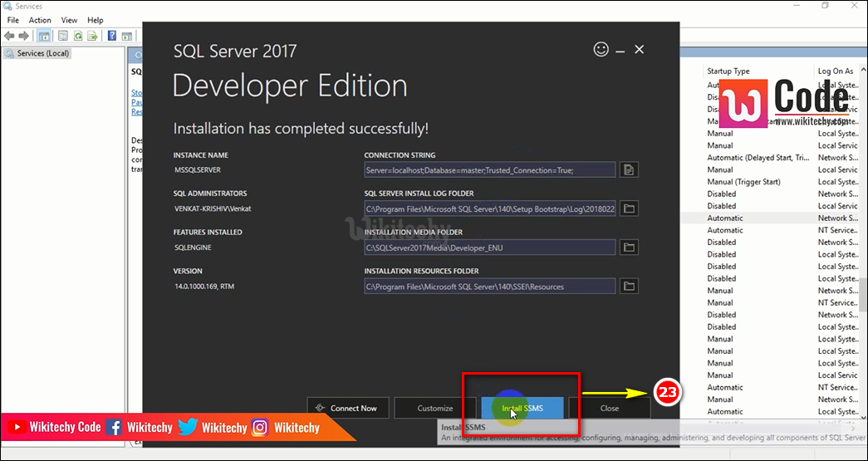Click the Help icon in Services toolbar
This screenshot has height=461, width=868.
coord(111,36)
